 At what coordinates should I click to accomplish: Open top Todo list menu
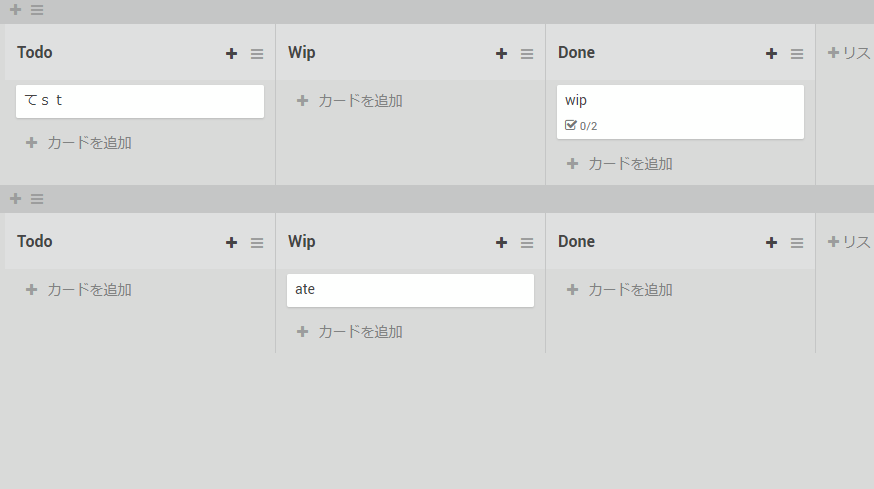click(257, 54)
